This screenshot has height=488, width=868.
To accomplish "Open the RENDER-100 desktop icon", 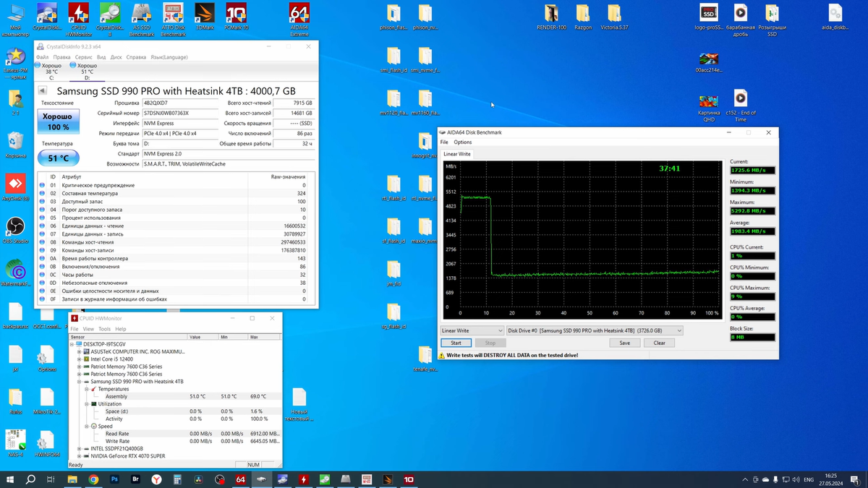I will click(x=551, y=17).
